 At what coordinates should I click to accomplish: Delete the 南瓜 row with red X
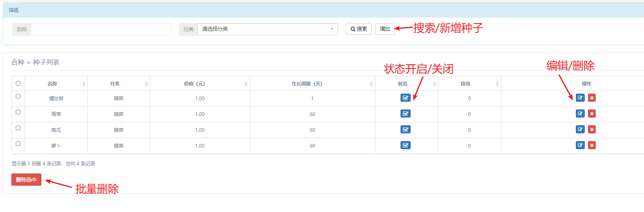click(592, 129)
